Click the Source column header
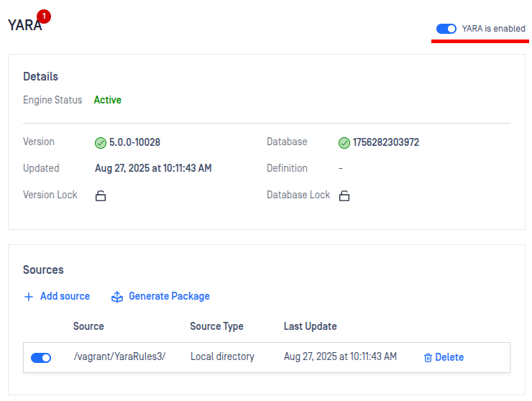Image resolution: width=532 pixels, height=401 pixels. tap(88, 326)
